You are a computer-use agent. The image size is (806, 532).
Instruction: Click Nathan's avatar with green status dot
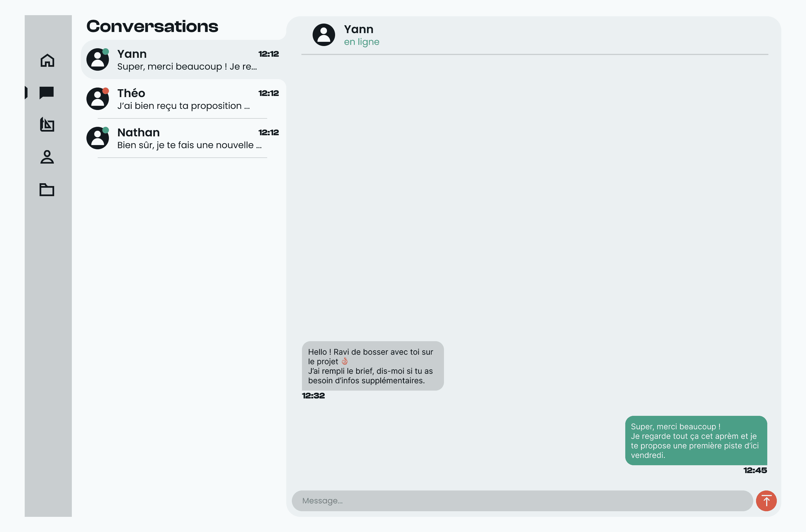[98, 138]
